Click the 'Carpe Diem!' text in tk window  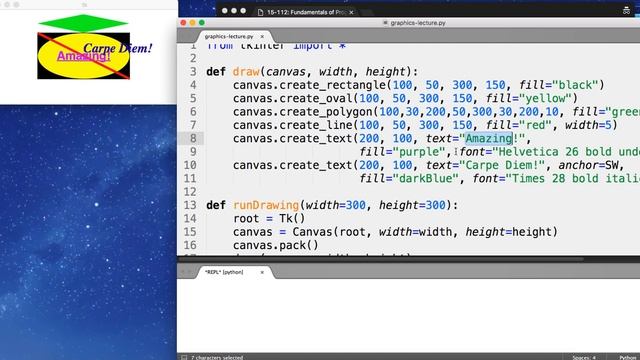tap(118, 48)
